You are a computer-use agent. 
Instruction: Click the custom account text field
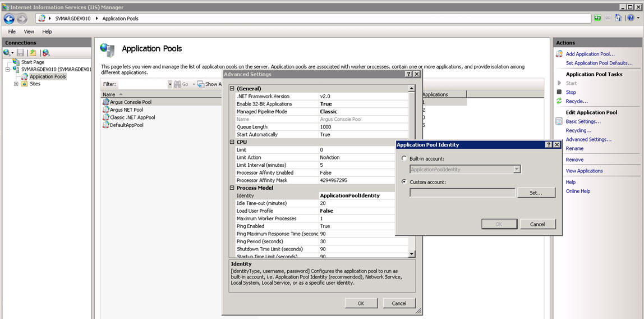tap(462, 193)
